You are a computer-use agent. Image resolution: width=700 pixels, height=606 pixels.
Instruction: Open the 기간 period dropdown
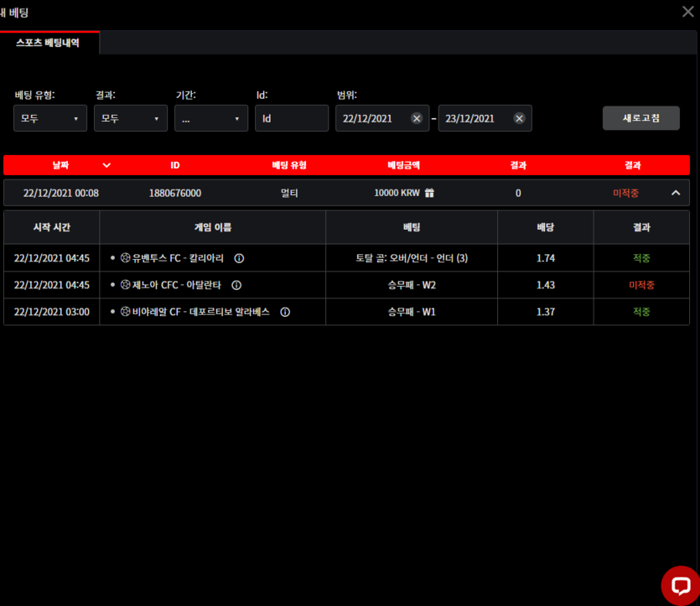211,118
